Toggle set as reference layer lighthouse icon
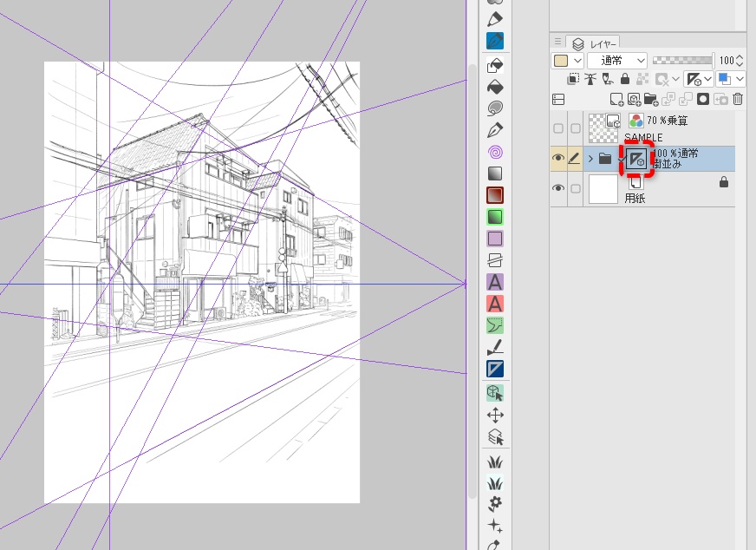The height and width of the screenshot is (550, 756). click(590, 79)
